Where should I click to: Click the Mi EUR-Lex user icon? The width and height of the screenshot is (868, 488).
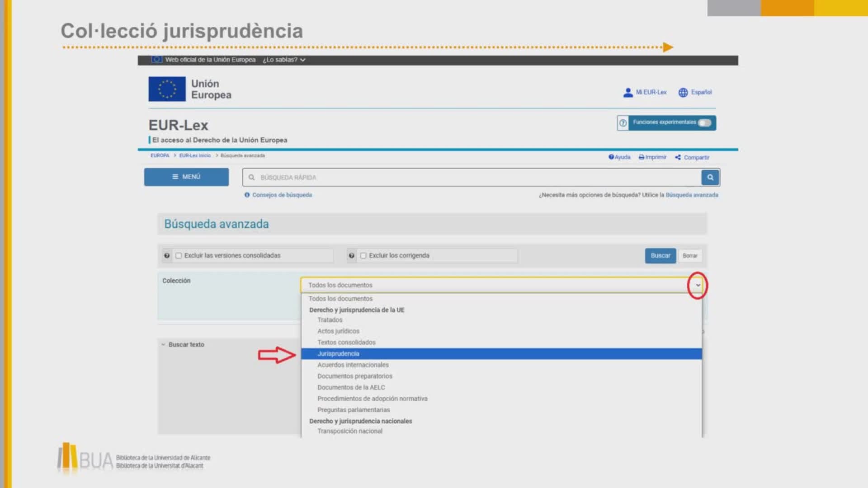click(627, 93)
